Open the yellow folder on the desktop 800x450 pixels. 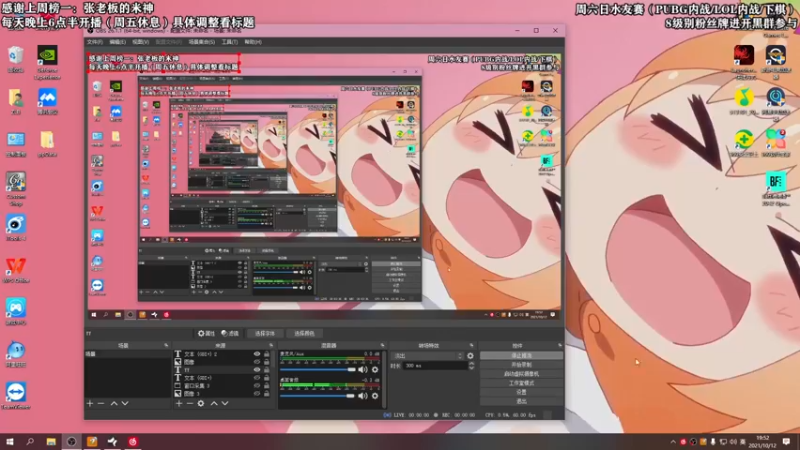pos(47,144)
